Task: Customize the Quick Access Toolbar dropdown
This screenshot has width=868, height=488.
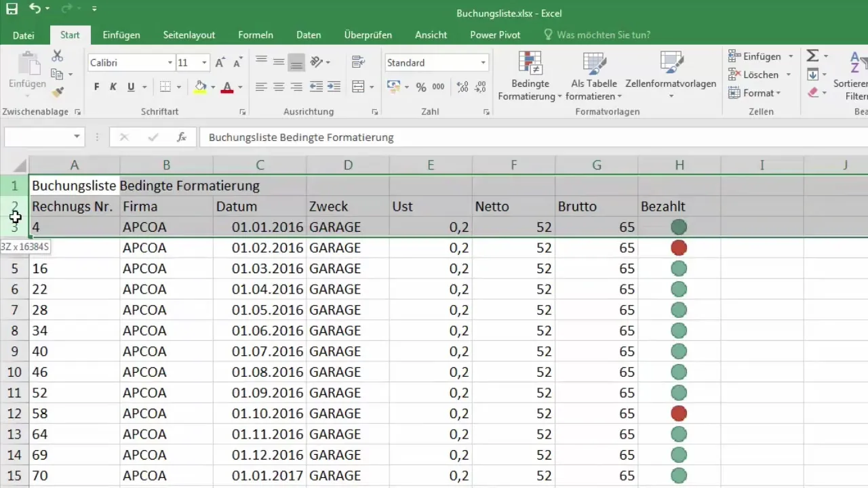Action: coord(94,9)
